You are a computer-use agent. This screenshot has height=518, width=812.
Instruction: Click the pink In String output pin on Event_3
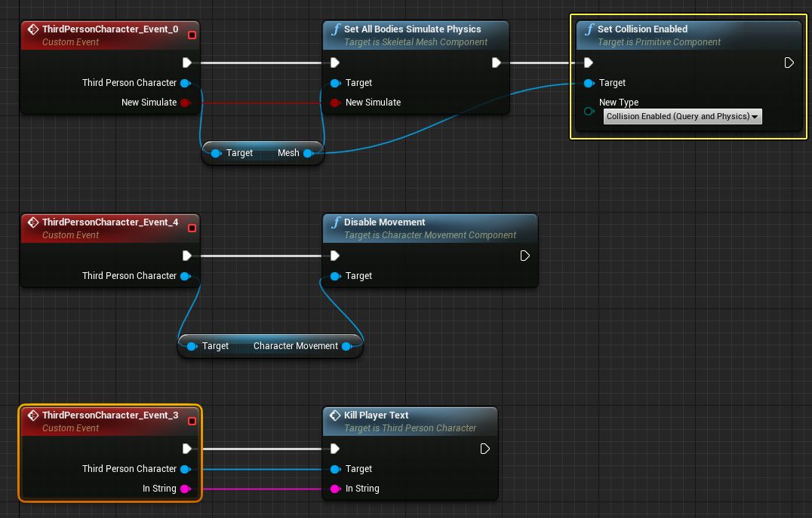pyautogui.click(x=185, y=489)
